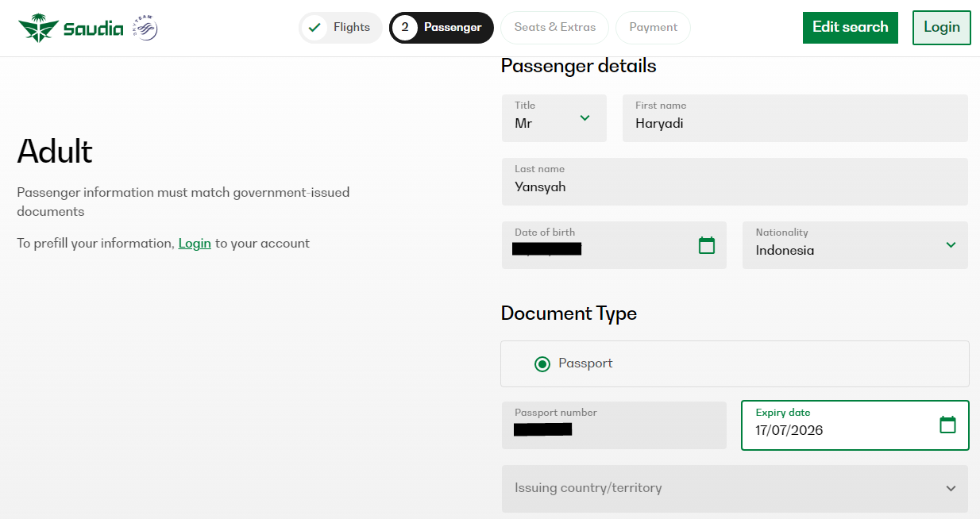Click the Flights step checkmark icon
Screen dimensions: 980x519
[314, 28]
